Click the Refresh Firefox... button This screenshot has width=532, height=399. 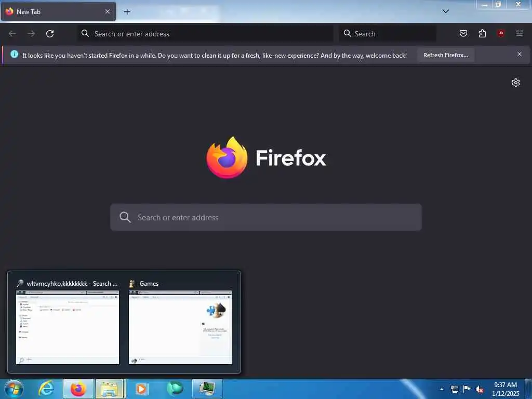(445, 55)
